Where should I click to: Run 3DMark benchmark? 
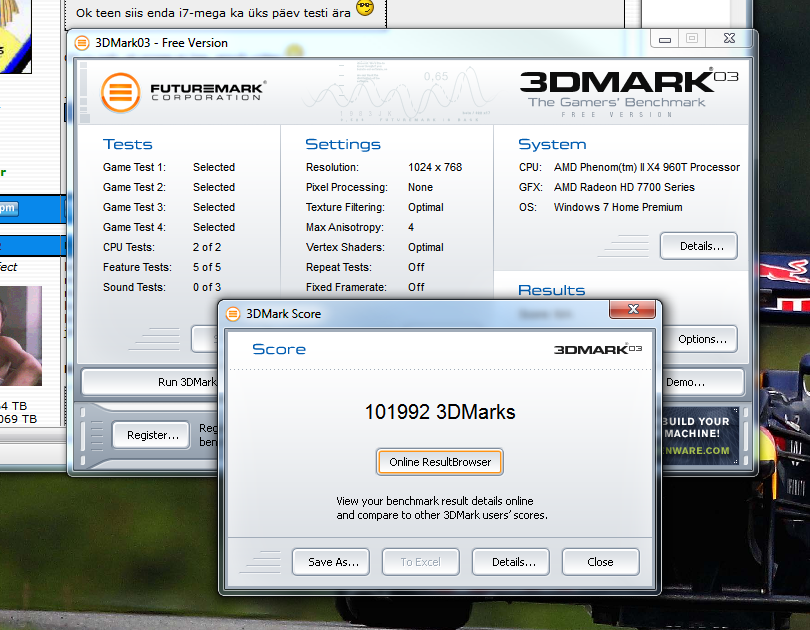(150, 382)
